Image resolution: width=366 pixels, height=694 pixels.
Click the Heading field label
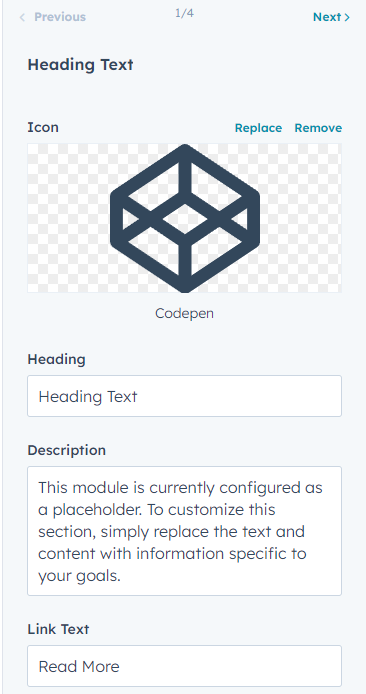click(x=57, y=359)
